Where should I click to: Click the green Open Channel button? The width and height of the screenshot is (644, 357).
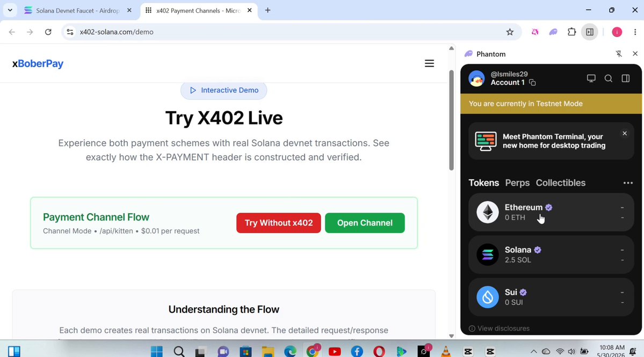pos(365,223)
